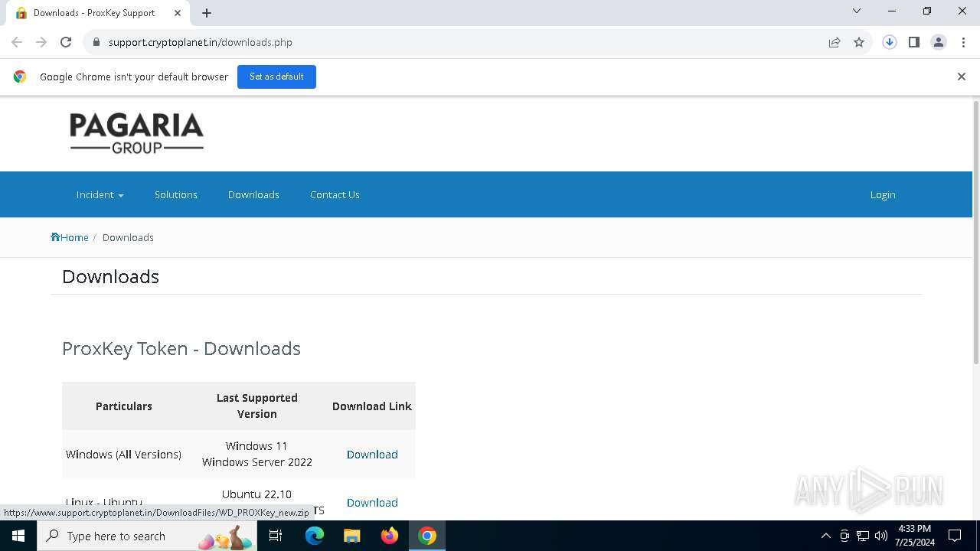The height and width of the screenshot is (551, 980).
Task: Open Solutions in navigation bar
Action: point(176,194)
